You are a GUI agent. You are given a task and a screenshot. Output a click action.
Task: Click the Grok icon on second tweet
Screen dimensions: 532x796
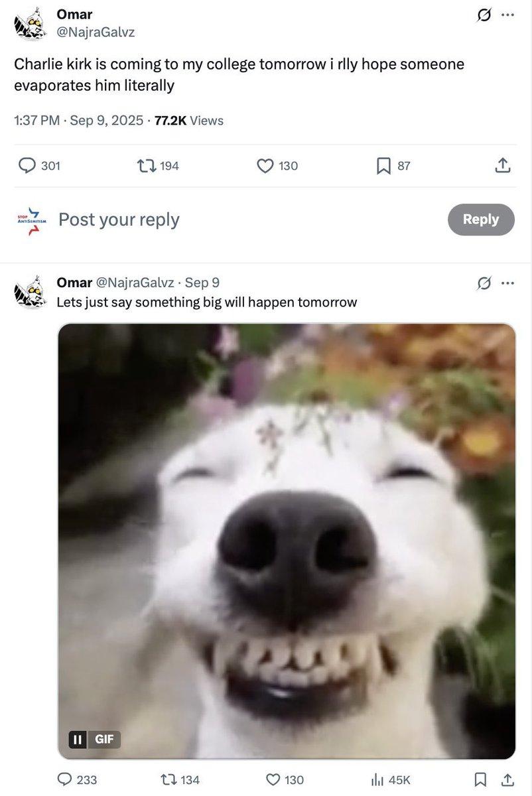point(484,283)
